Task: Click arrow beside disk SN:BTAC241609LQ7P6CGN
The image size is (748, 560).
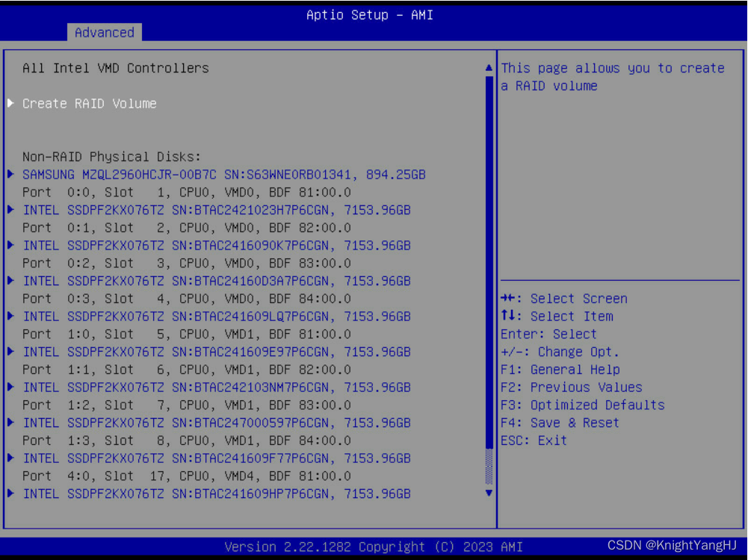Action: 10,316
